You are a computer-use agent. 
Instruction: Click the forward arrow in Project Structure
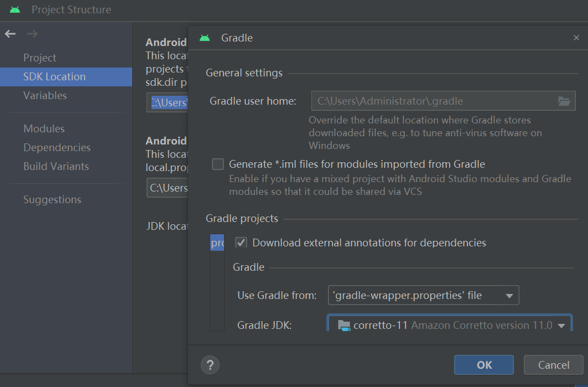coord(32,34)
